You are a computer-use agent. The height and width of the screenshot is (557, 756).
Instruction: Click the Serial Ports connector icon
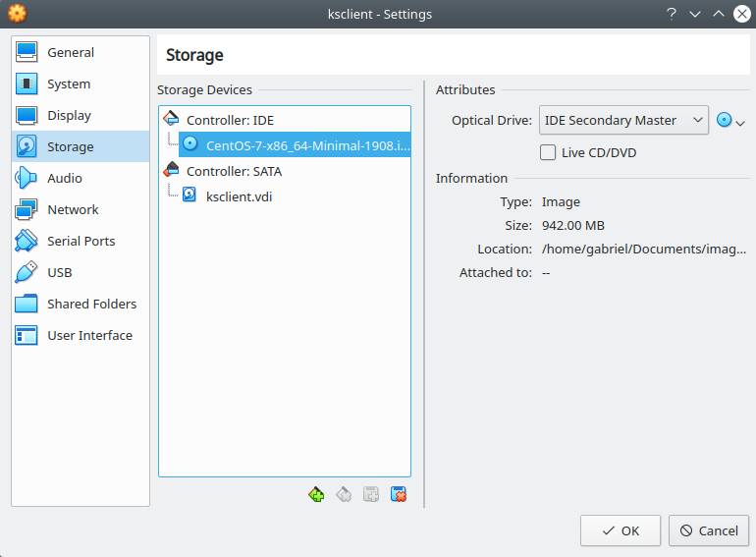point(27,241)
